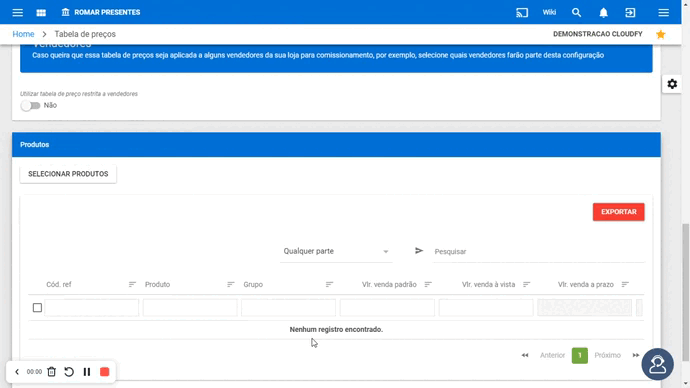Click the Produtos section header
Viewport: 690px width, 388px height.
click(x=336, y=145)
